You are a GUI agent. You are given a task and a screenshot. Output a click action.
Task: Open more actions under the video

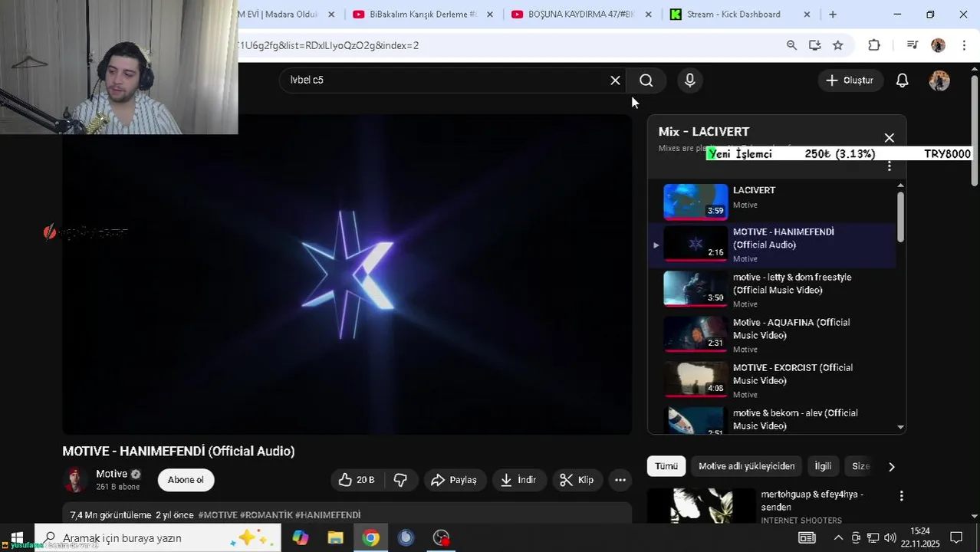pyautogui.click(x=620, y=480)
